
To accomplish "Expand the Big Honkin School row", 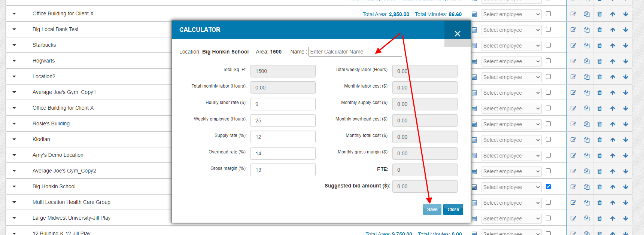I will [x=14, y=187].
